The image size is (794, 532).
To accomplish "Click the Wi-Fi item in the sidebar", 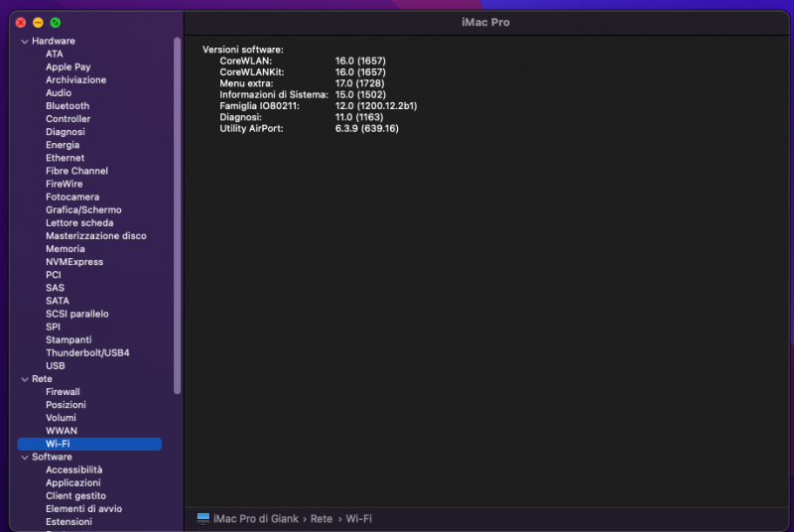I will (58, 444).
